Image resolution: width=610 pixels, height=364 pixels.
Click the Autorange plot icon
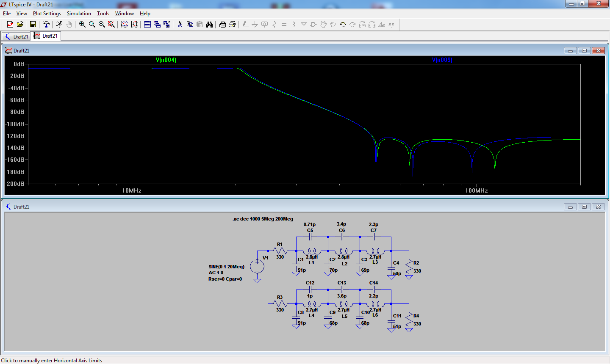(x=134, y=25)
